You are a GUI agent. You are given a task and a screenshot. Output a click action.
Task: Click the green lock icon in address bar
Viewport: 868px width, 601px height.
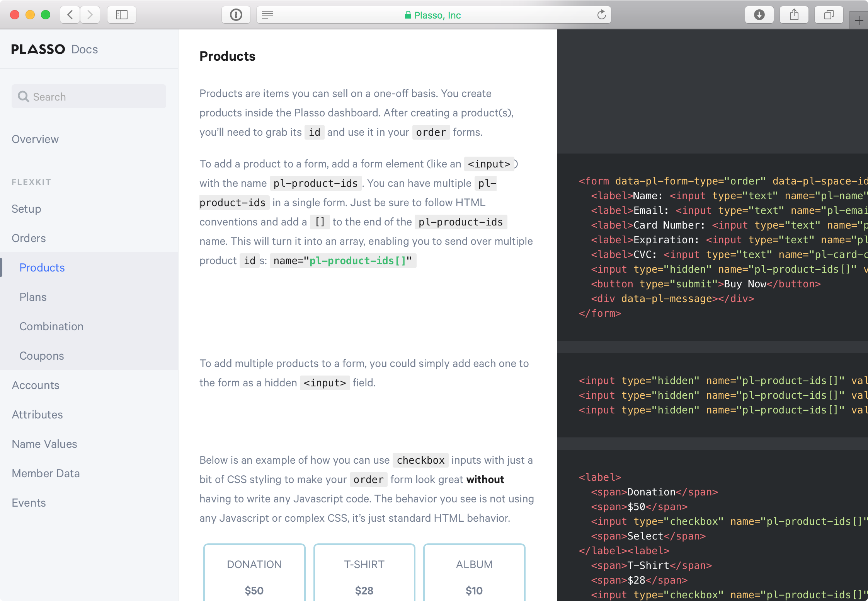(408, 15)
